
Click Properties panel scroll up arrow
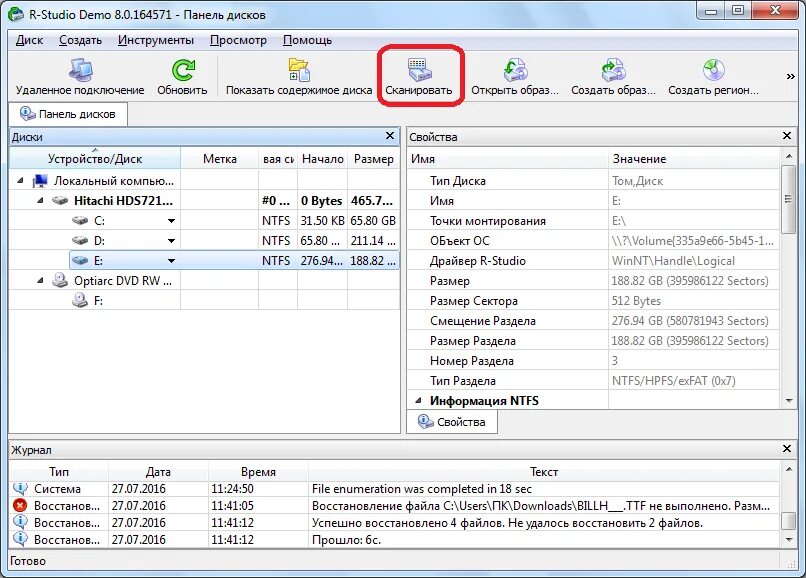tap(788, 156)
